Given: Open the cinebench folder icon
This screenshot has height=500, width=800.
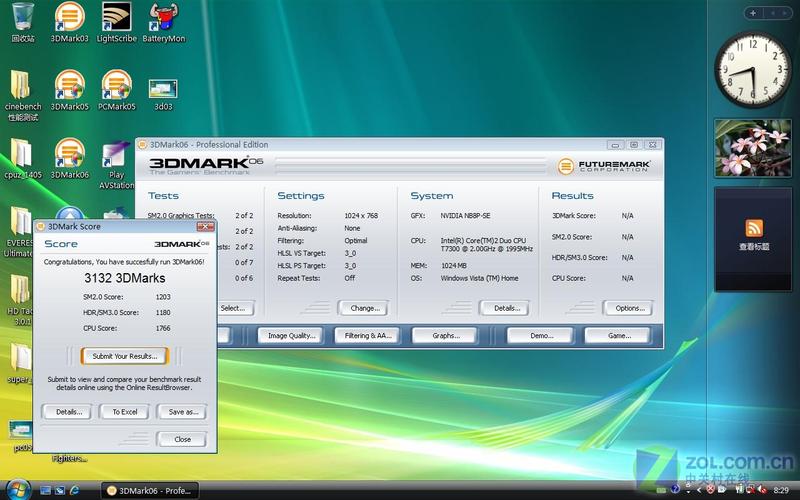Looking at the screenshot, I should [22, 95].
